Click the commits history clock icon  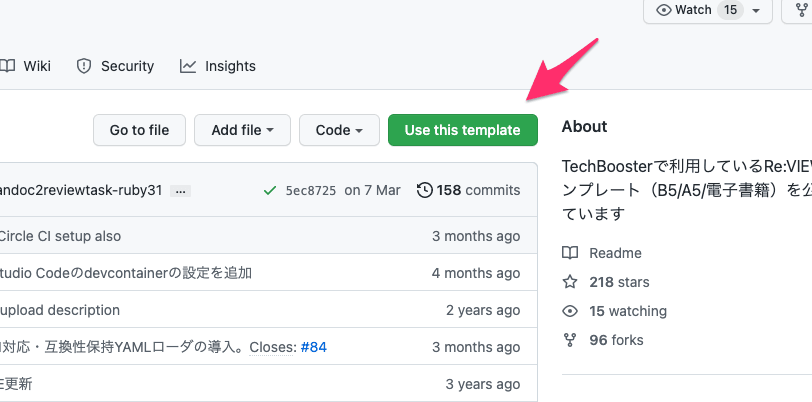pos(425,190)
